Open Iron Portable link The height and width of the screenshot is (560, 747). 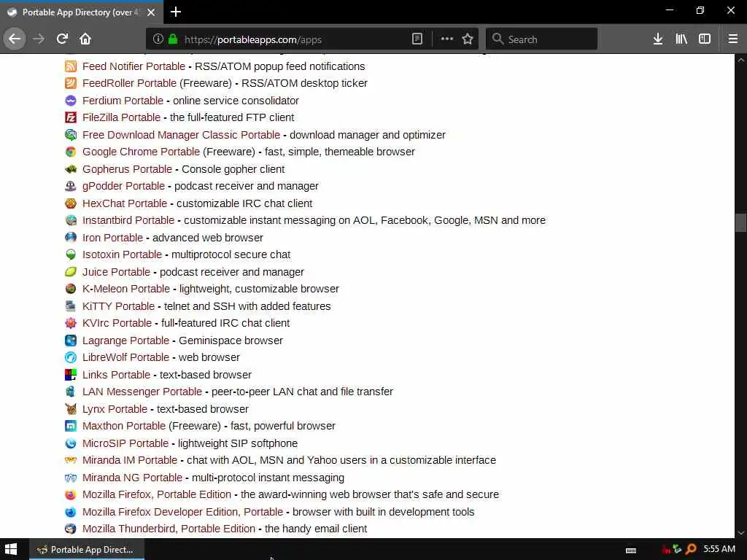(x=112, y=238)
